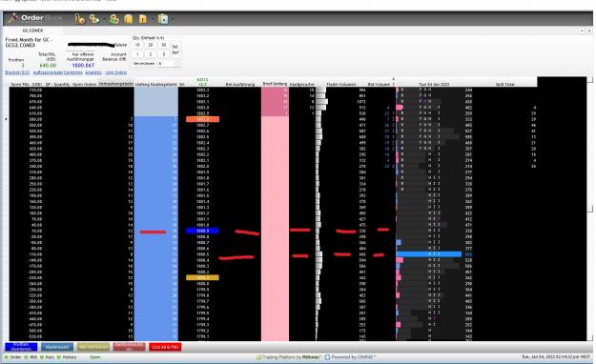Click the quantity field spinner arrows

(x=176, y=64)
